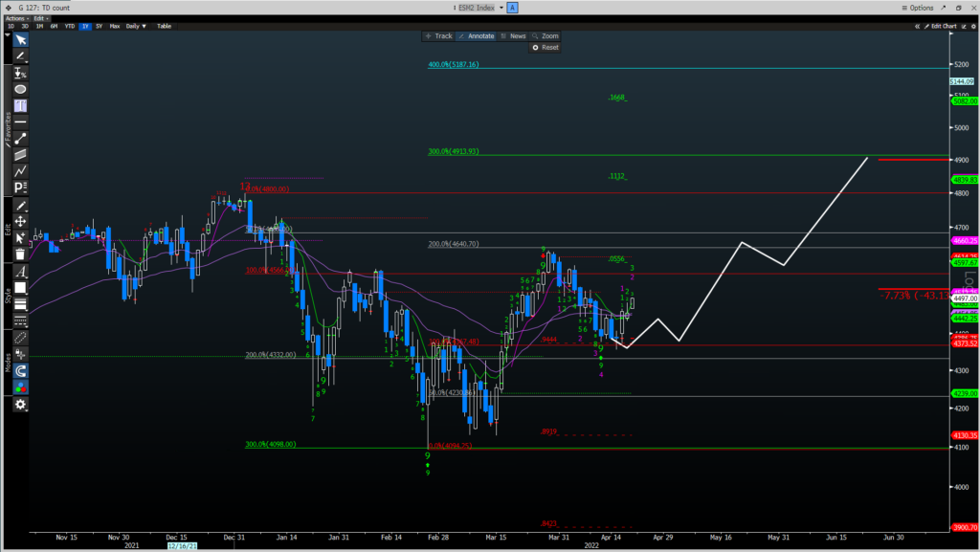Select the horizontal line tool
980x552 pixels.
pos(21,121)
